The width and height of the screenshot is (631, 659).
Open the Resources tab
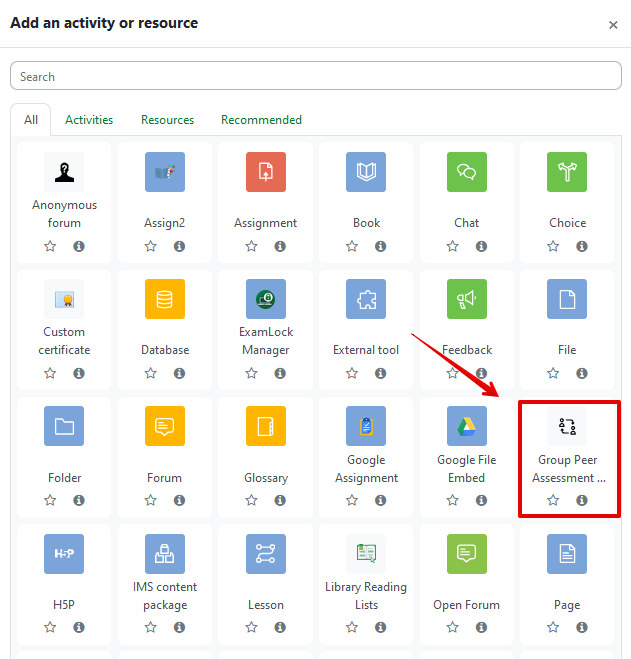pyautogui.click(x=167, y=120)
